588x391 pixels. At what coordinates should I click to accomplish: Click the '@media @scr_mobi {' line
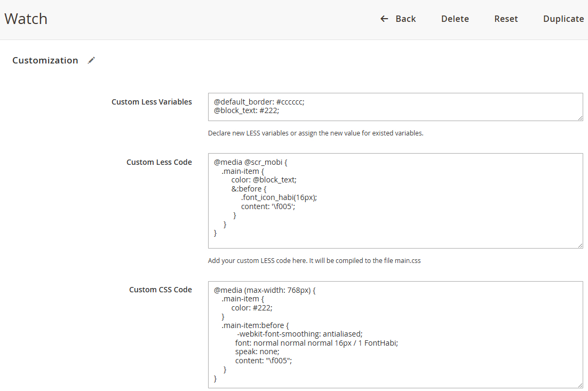click(x=250, y=162)
